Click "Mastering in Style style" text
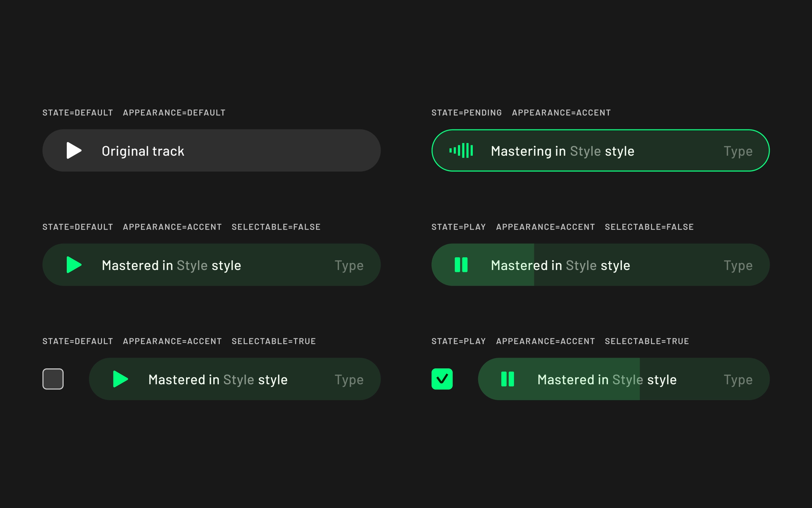Image resolution: width=812 pixels, height=508 pixels. pyautogui.click(x=562, y=151)
